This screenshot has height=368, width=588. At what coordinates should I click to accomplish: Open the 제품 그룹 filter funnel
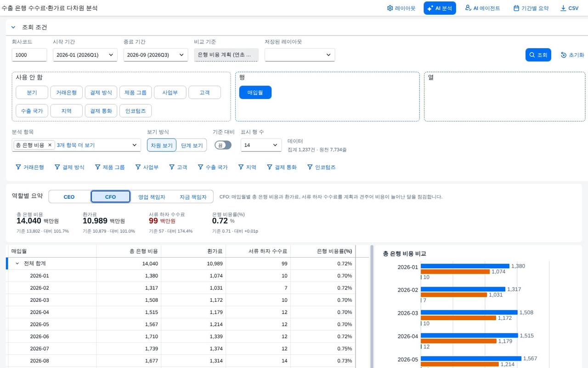click(110, 167)
